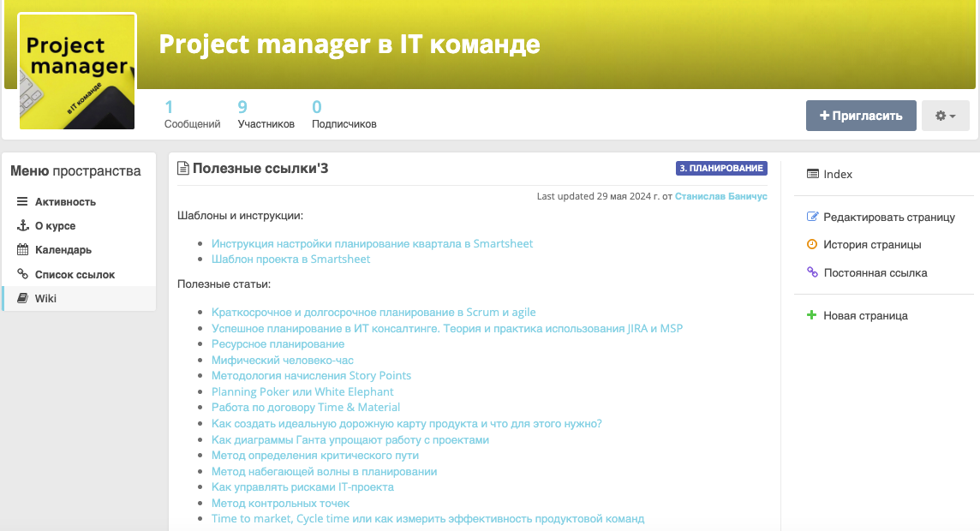This screenshot has width=980, height=531.
Task: Click the anchor icon beside О курсе
Action: [22, 226]
